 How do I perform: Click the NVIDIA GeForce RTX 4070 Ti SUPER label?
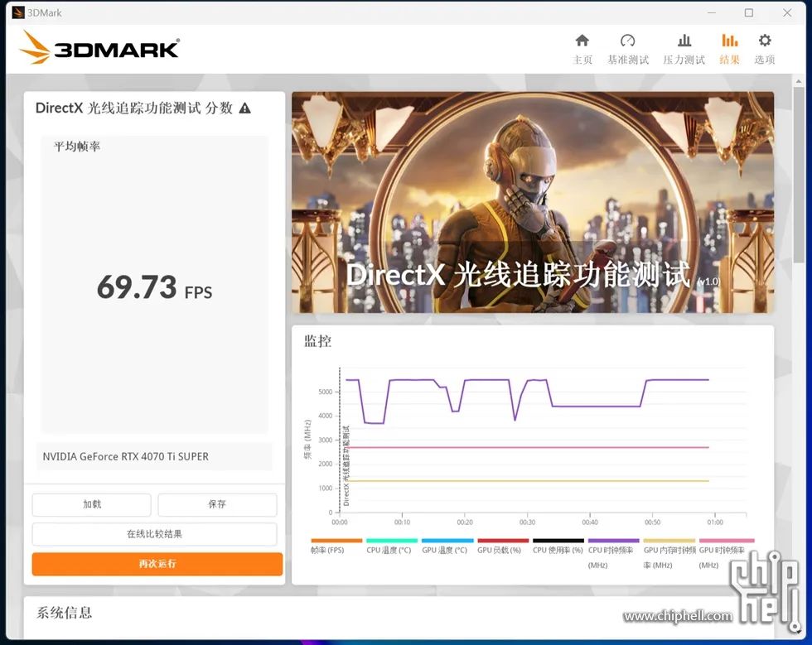(125, 456)
